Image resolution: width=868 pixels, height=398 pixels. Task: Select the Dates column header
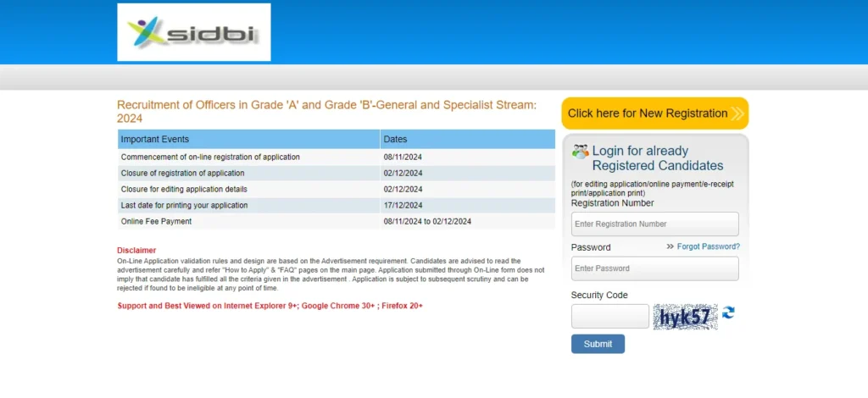(468, 139)
